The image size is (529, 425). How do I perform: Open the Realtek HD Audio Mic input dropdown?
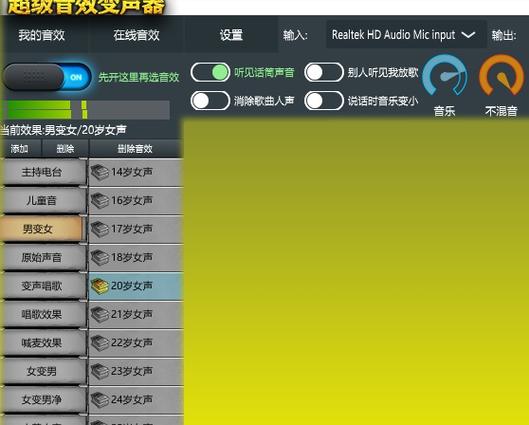[406, 35]
